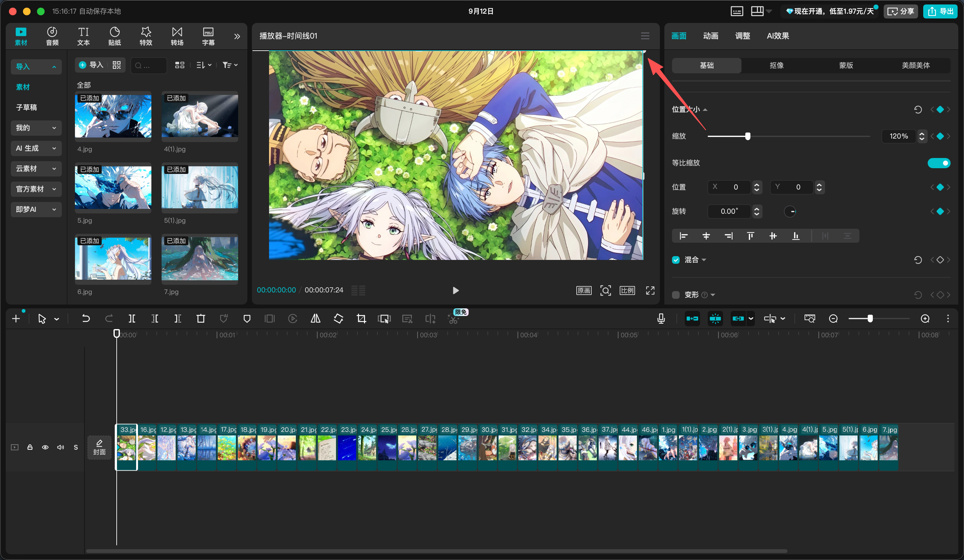Play the preview video

[456, 291]
